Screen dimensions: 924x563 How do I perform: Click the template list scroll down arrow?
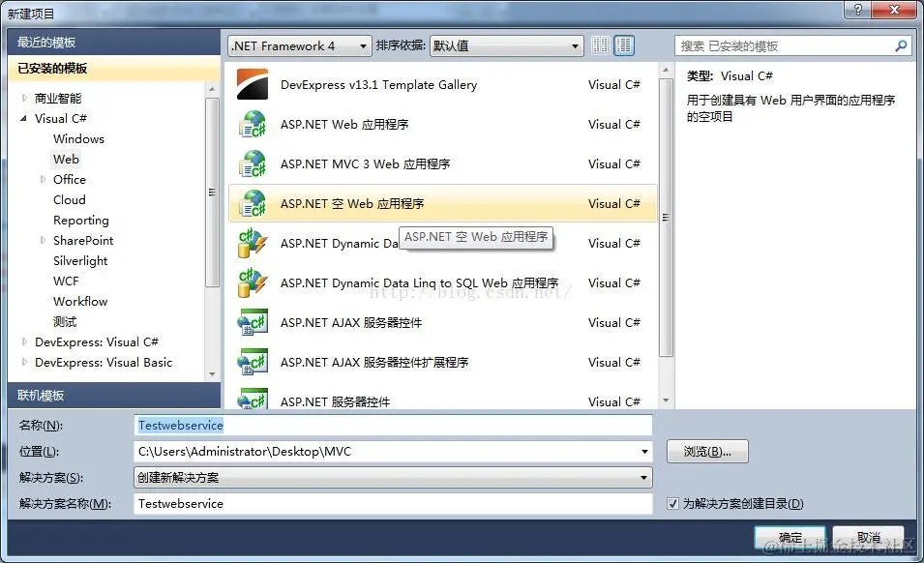coord(666,400)
